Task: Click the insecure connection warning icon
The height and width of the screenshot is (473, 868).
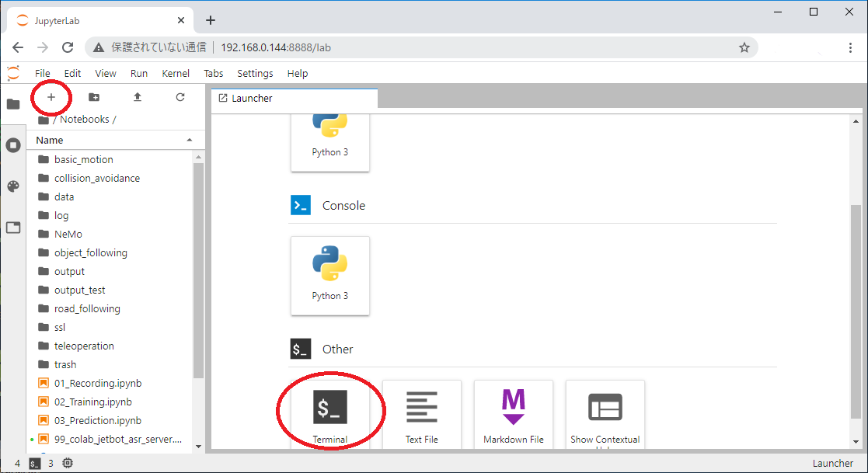Action: [99, 47]
